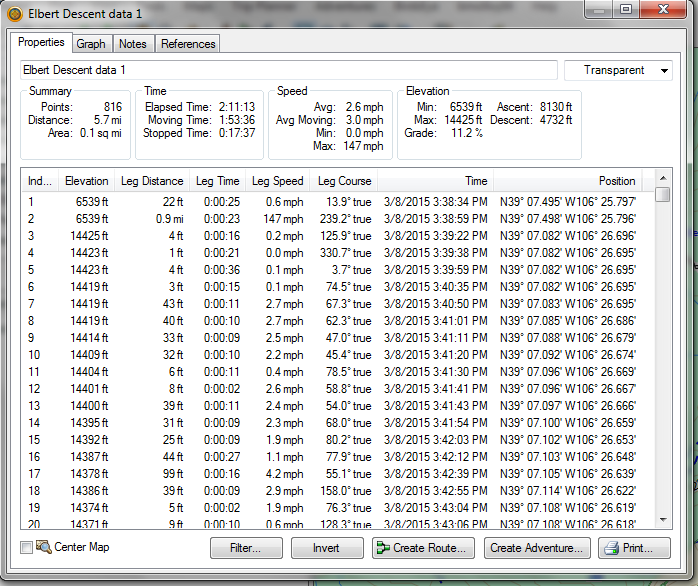
Task: Select the row timed 3/8/2015 3:38:34 PM
Action: click(337, 202)
